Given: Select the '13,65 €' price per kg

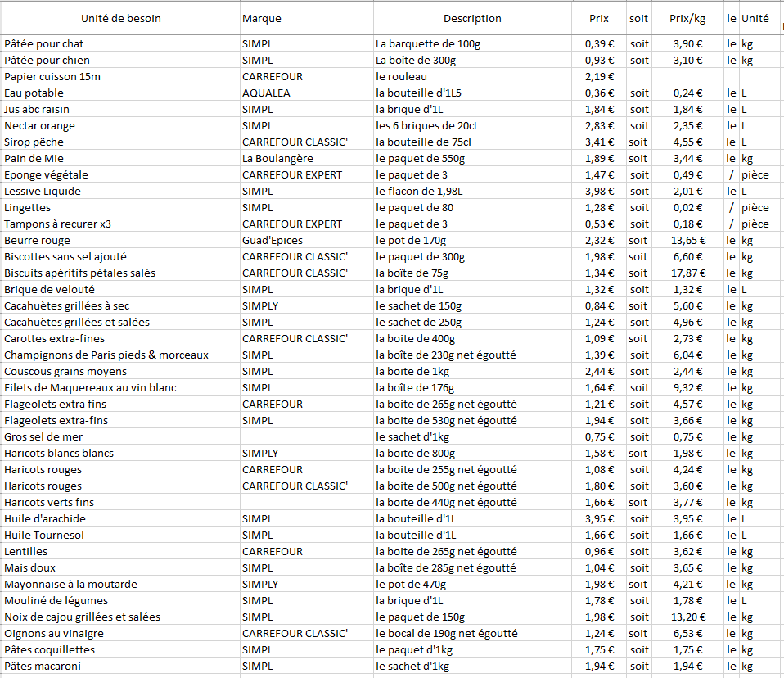Looking at the screenshot, I should point(687,240).
